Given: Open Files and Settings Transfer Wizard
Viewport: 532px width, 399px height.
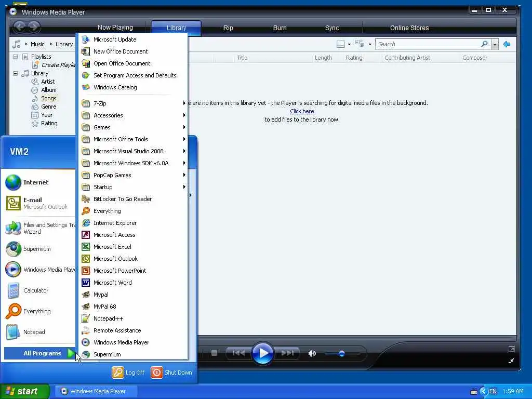Looking at the screenshot, I should point(39,228).
